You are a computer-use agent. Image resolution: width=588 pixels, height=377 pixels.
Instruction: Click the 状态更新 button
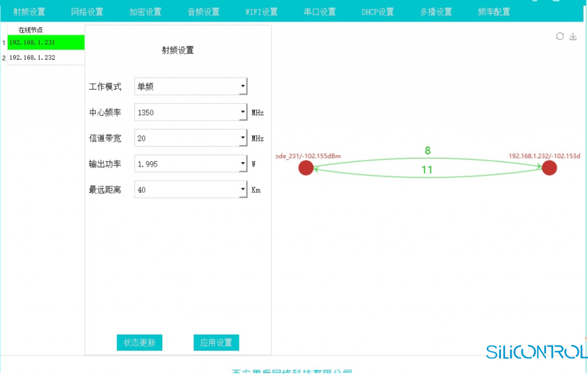140,343
